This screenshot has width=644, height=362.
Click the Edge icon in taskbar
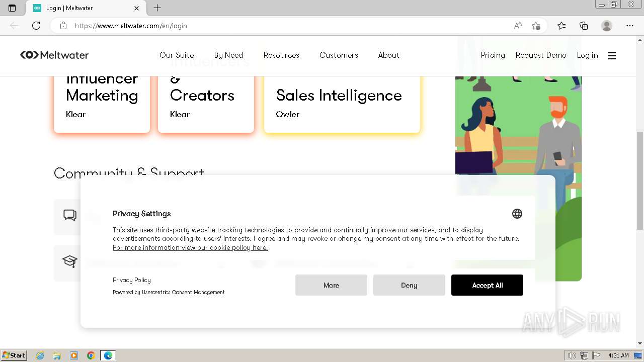tap(108, 355)
